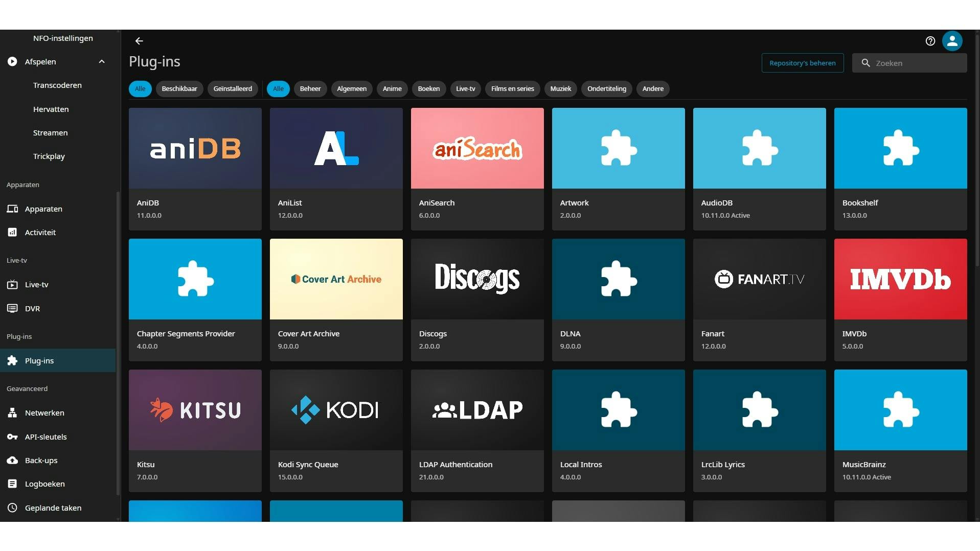Open the AniSearch plug-in thumbnail
The height and width of the screenshot is (551, 980).
click(x=477, y=148)
